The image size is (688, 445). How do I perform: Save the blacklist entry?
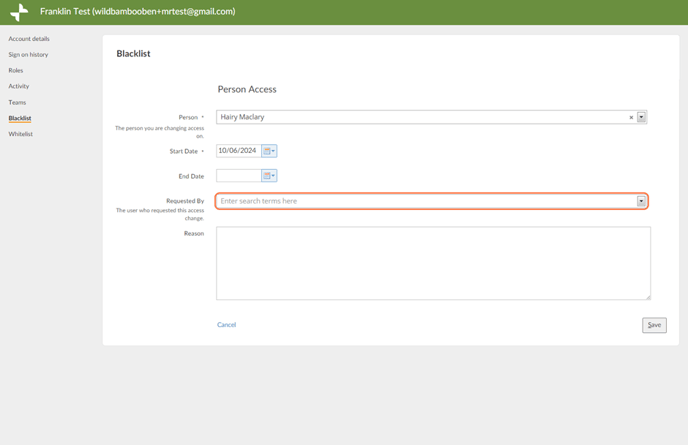(x=654, y=325)
